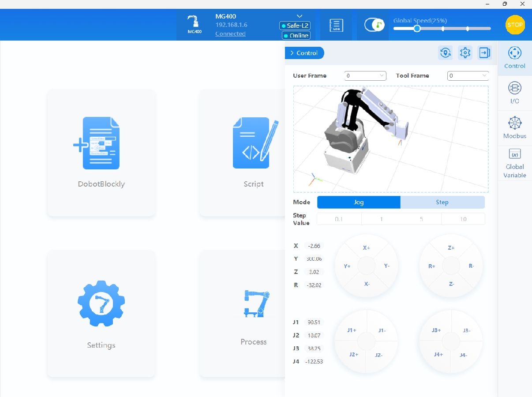This screenshot has height=397, width=532.
Task: Choose step value 0.1
Action: [x=339, y=219]
